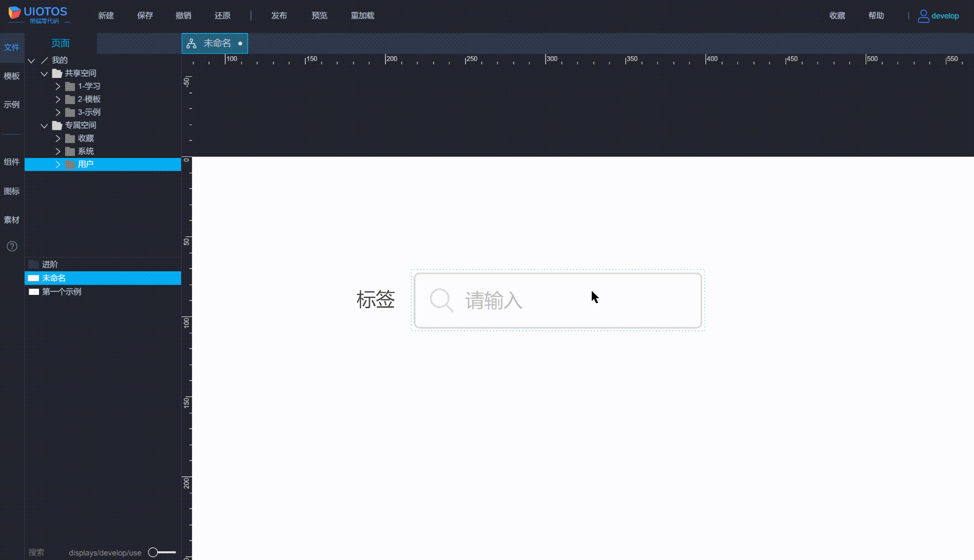
Task: Click the 页面 panel header
Action: tap(60, 43)
